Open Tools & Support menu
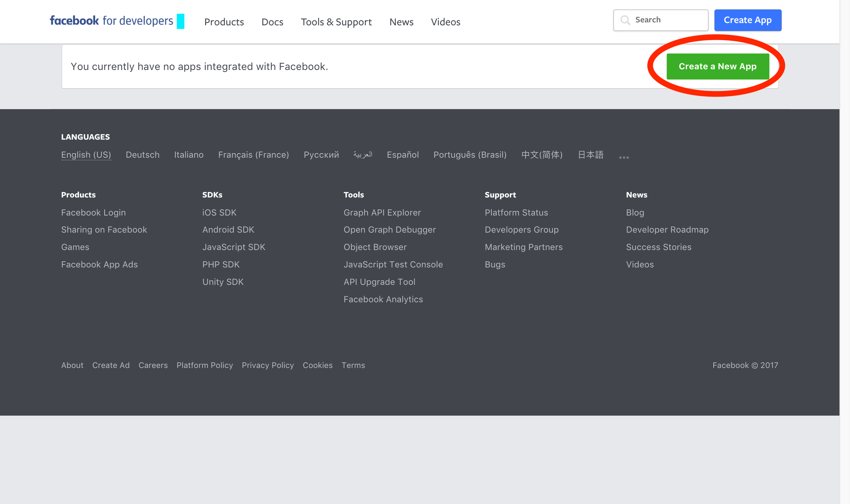Screen dimensions: 850x504 point(336,22)
